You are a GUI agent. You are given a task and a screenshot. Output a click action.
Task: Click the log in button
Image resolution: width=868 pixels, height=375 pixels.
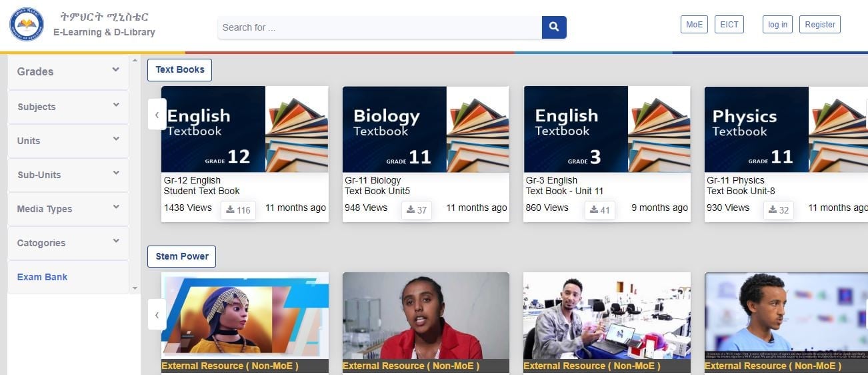[777, 25]
